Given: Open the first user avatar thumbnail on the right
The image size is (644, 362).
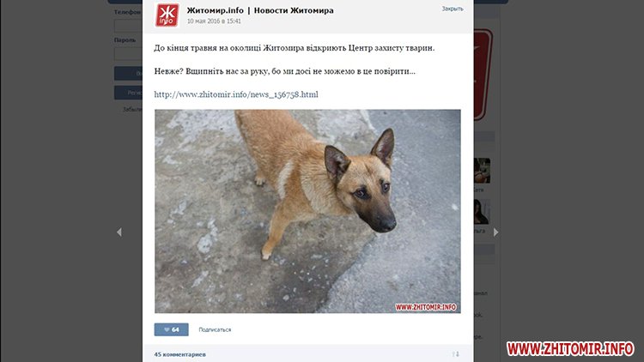Looking at the screenshot, I should [x=482, y=171].
